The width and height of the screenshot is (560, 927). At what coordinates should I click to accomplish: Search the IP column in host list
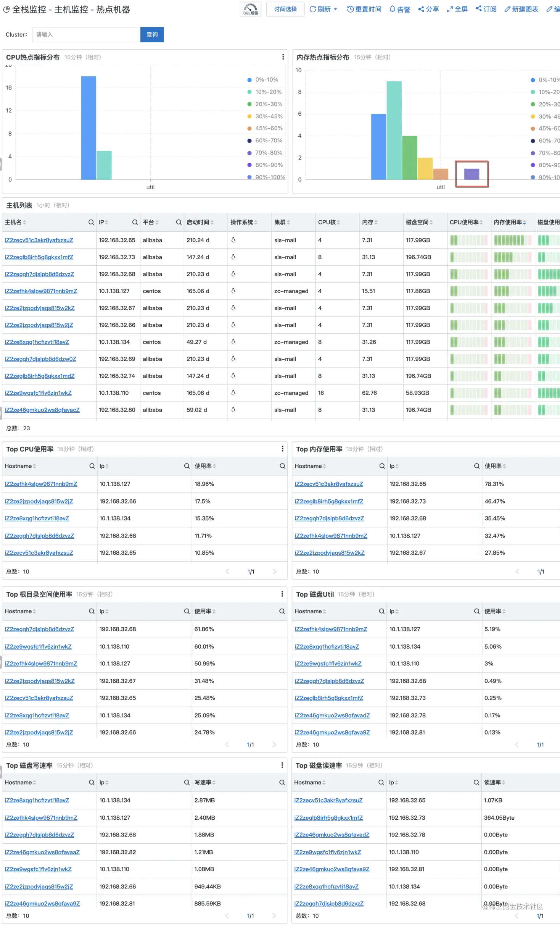pyautogui.click(x=135, y=222)
